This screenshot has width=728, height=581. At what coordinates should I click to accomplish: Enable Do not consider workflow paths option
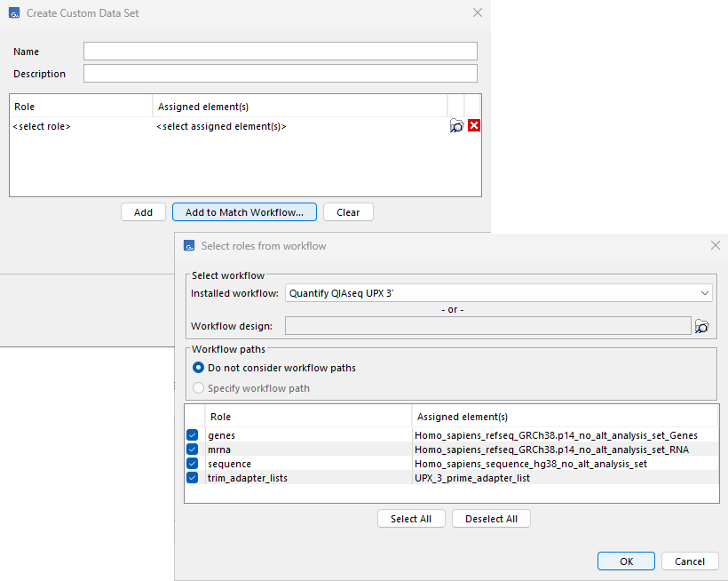197,368
